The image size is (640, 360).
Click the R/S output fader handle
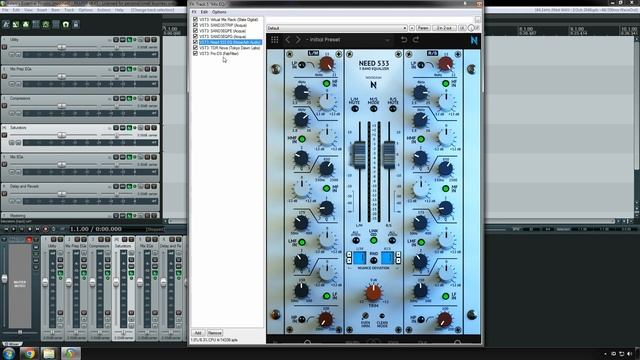click(x=389, y=155)
